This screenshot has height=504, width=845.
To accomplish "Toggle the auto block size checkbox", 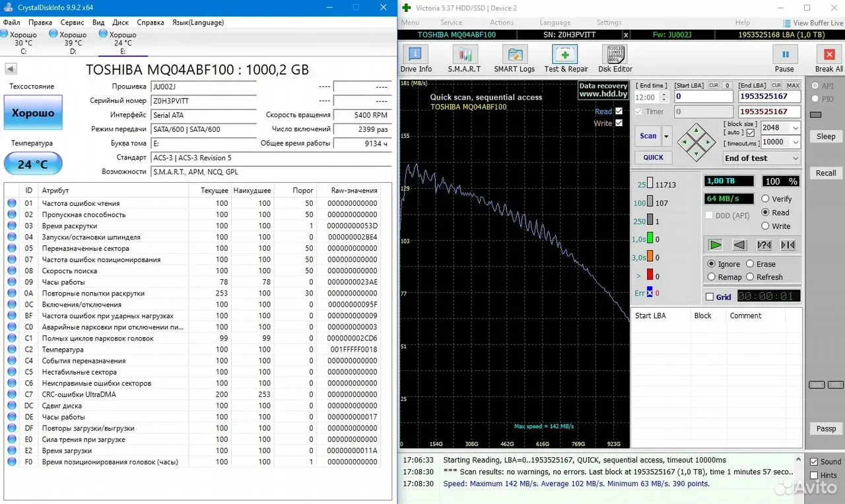I will (x=751, y=133).
